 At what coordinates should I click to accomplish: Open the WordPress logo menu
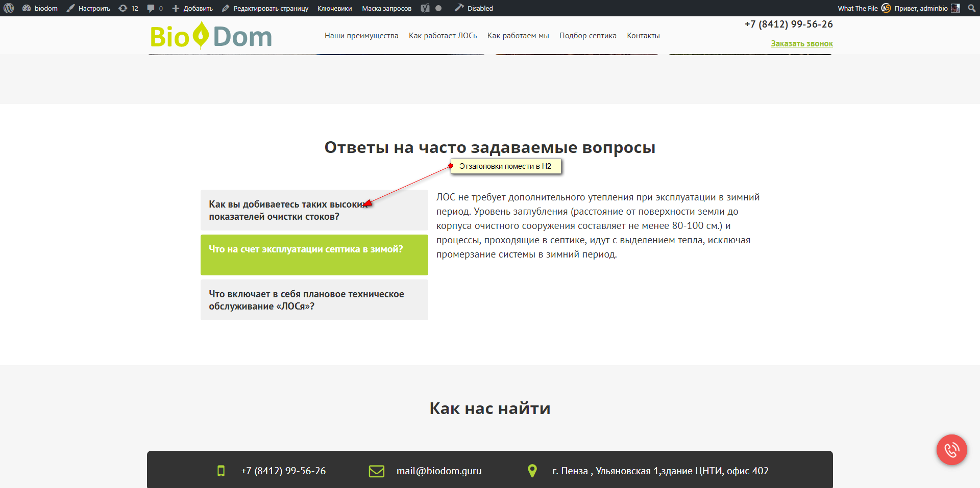click(x=9, y=8)
